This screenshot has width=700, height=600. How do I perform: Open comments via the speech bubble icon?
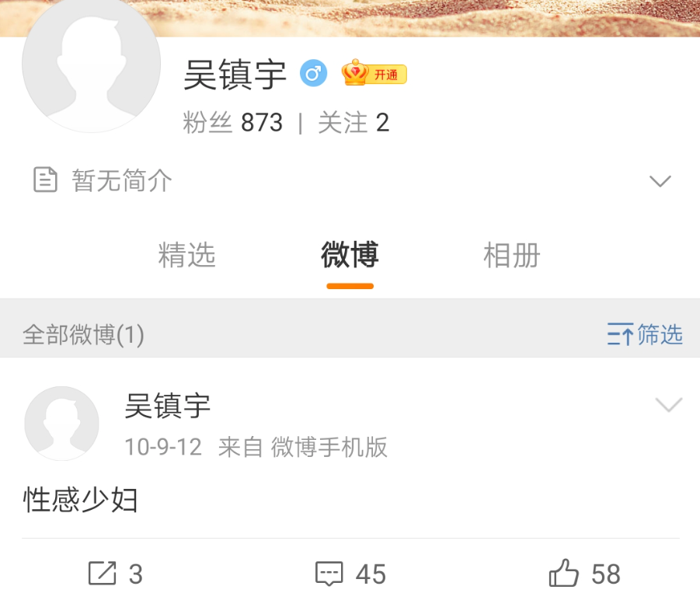tap(329, 574)
